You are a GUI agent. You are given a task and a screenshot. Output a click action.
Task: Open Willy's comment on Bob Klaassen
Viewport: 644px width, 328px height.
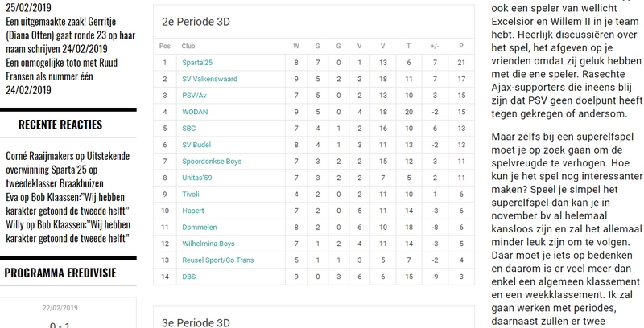click(x=68, y=232)
